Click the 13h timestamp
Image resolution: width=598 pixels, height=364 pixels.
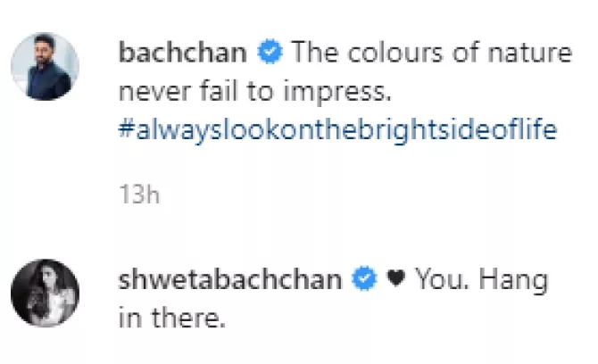pos(138,196)
